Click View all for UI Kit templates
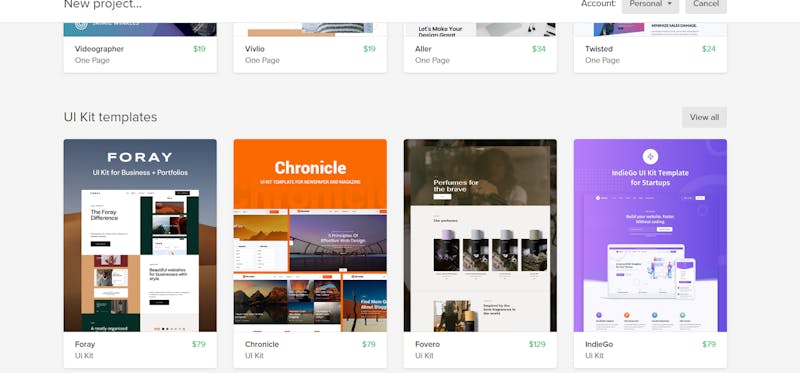Screen dimensions: 800x373 click(x=704, y=117)
